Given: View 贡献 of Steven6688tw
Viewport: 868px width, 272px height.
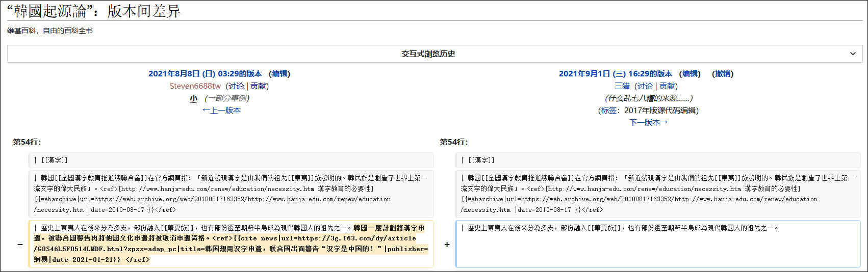Looking at the screenshot, I should coord(258,86).
